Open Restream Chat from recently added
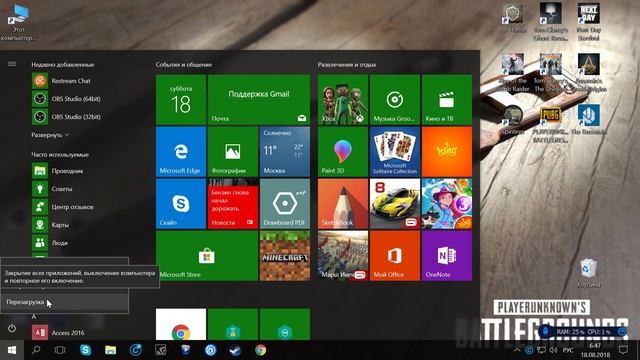Screen dimensions: 640x360 point(61,81)
